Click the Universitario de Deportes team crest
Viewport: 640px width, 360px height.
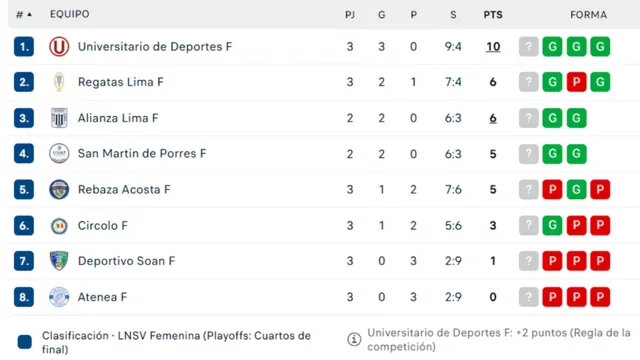[x=59, y=47]
